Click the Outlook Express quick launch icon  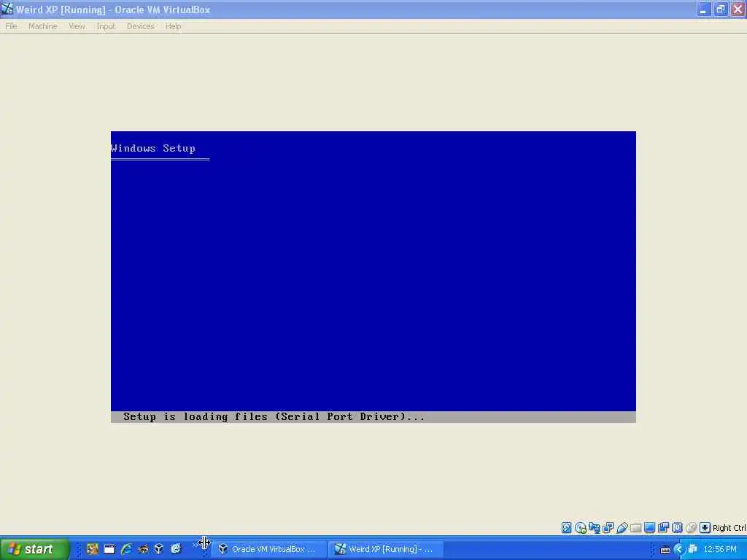pos(176,549)
